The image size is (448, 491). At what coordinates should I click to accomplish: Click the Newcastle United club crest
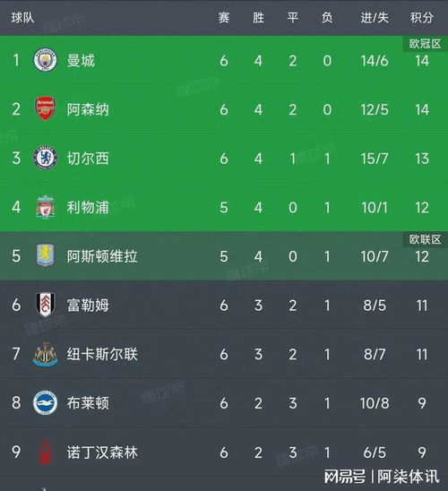point(45,354)
